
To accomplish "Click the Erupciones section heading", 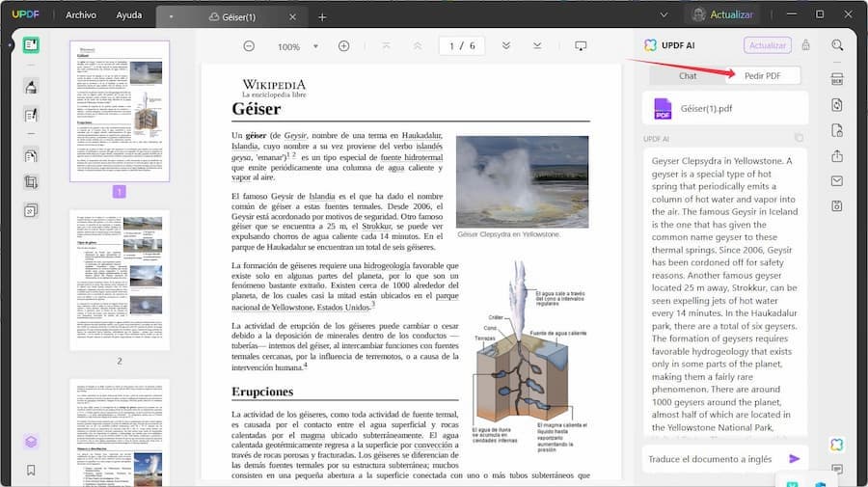I will (262, 392).
